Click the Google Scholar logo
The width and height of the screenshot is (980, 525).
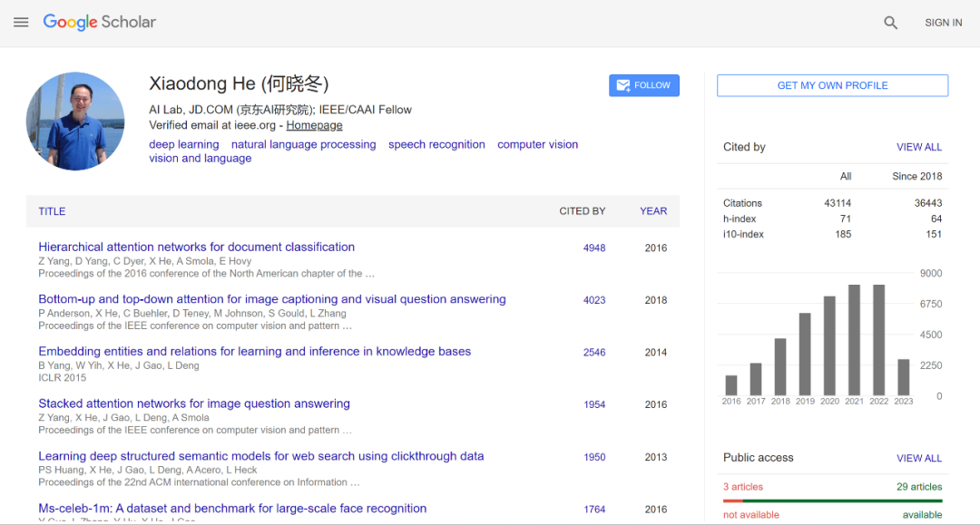100,23
